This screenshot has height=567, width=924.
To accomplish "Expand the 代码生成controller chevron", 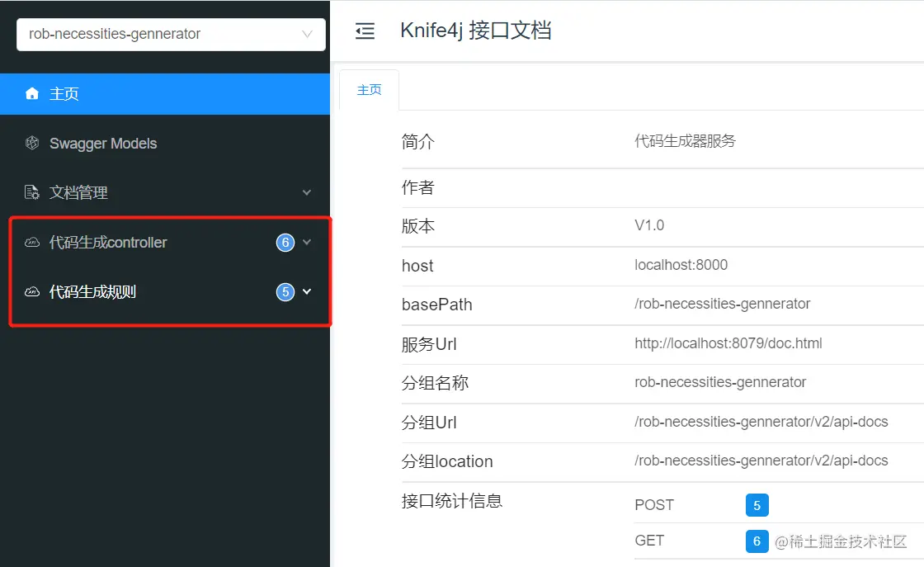I will tap(306, 243).
